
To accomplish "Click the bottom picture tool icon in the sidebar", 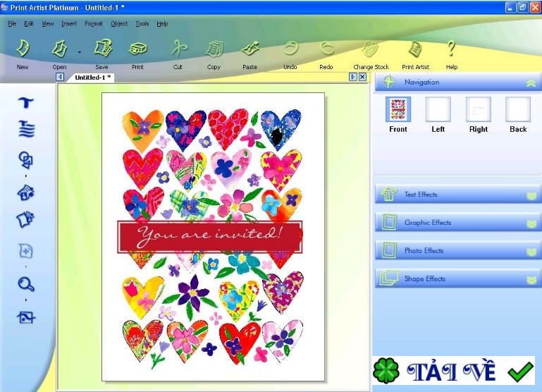I will click(x=26, y=317).
